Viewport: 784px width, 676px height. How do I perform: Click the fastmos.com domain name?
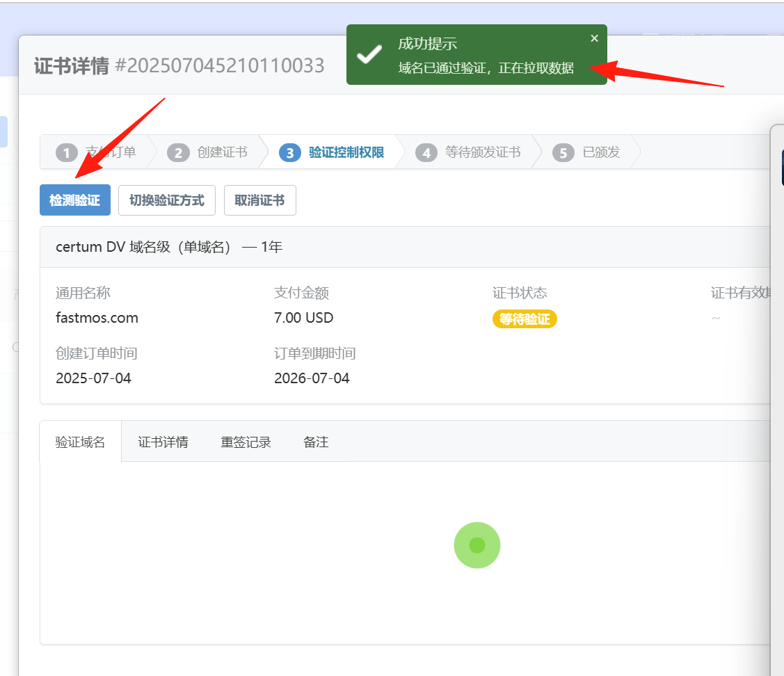(97, 318)
